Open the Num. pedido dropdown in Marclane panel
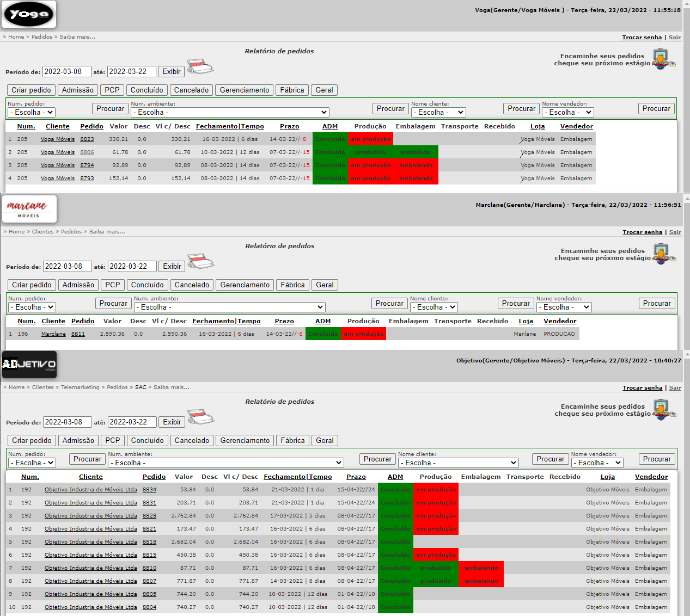Image resolution: width=690 pixels, height=616 pixels. tap(32, 307)
